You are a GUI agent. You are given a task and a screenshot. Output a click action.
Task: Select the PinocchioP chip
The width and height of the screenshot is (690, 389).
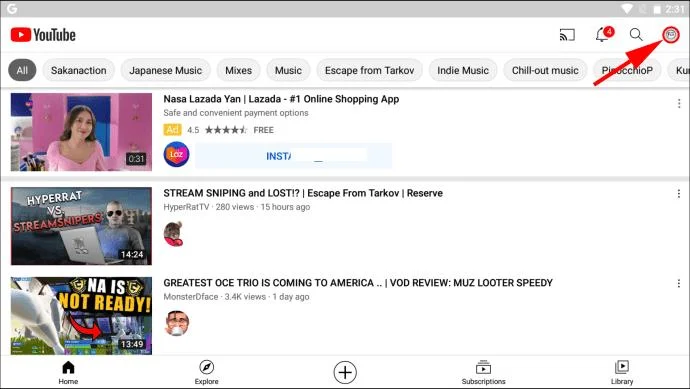coord(627,70)
